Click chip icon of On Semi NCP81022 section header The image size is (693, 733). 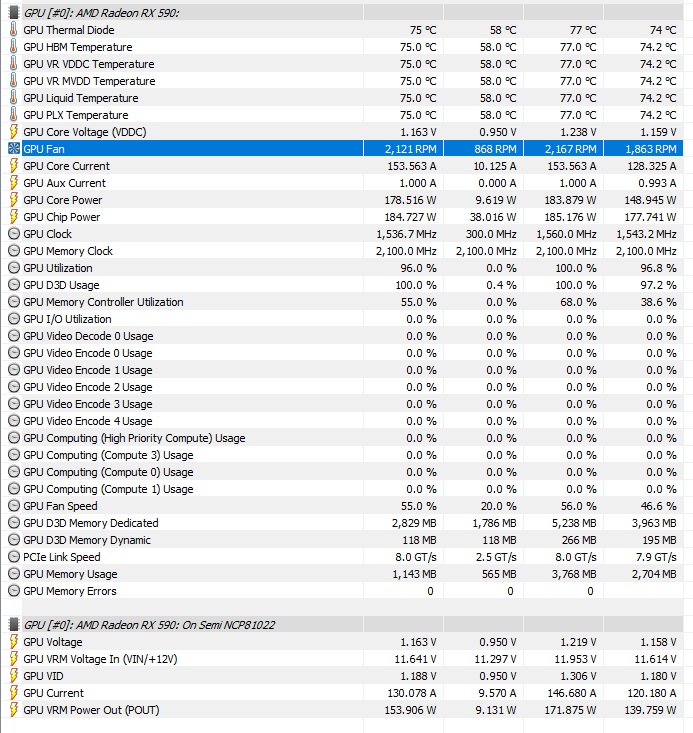tap(14, 625)
